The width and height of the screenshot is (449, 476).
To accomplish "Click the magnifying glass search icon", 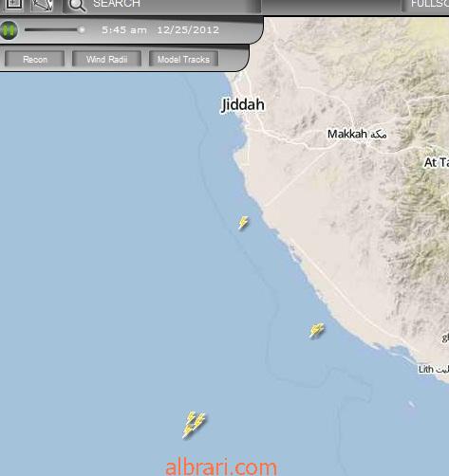I will tap(77, 5).
